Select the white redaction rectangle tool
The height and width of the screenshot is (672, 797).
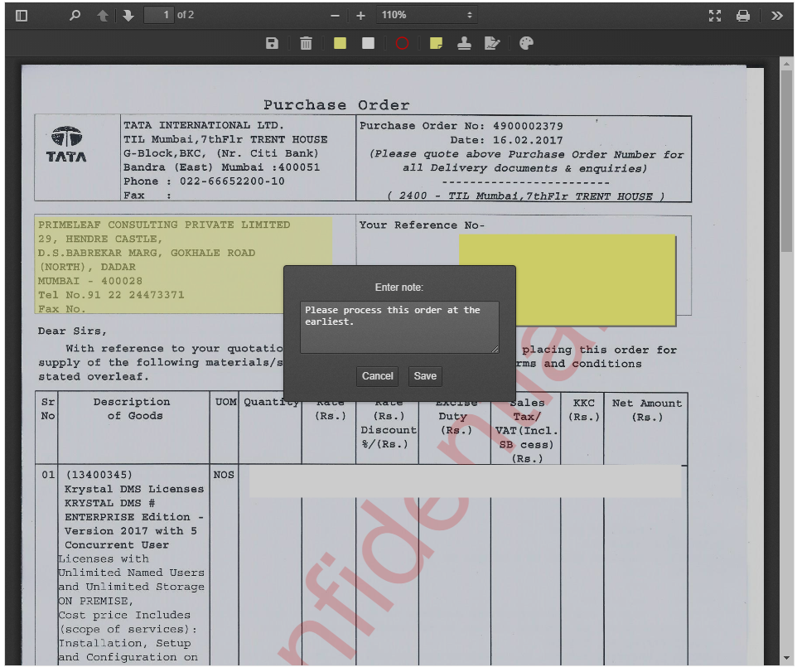[x=368, y=43]
